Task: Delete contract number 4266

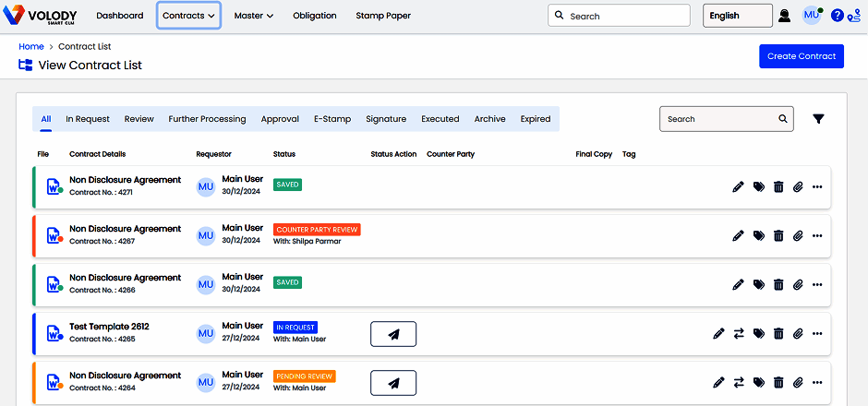Action: 778,284
